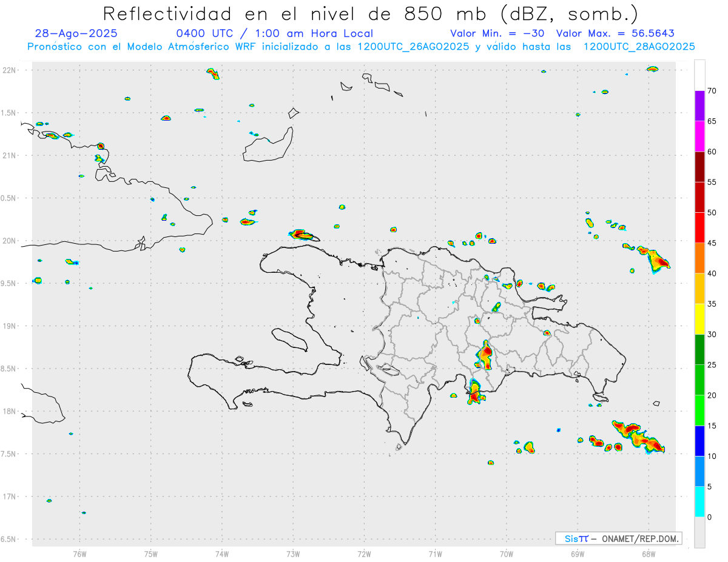
Task: Click the blue 10-15 dBZ color swatch
Action: click(699, 441)
